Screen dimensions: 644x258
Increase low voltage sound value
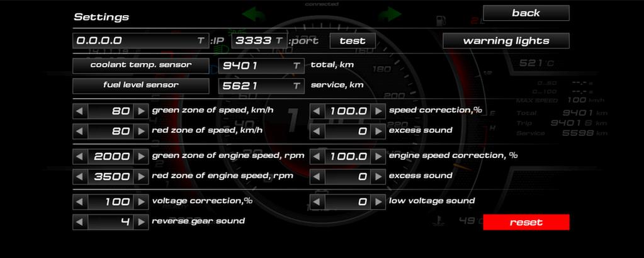coord(378,202)
